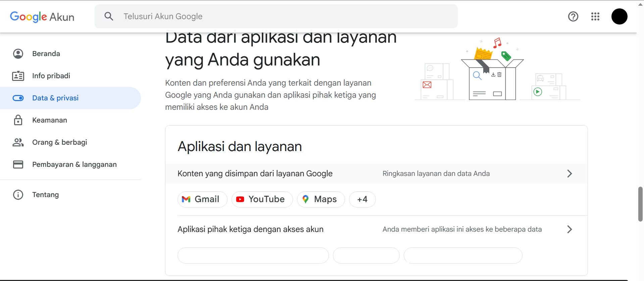Select the Maps service chip

coord(320,199)
